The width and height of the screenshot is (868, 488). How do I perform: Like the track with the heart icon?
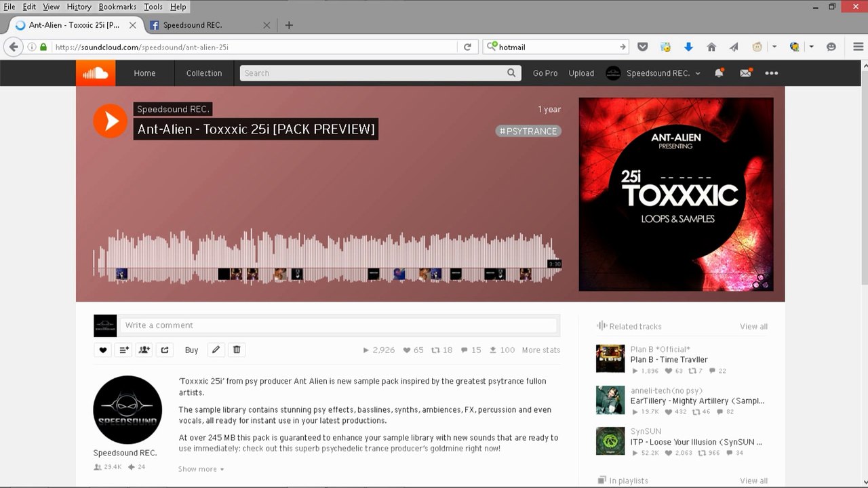(x=103, y=350)
